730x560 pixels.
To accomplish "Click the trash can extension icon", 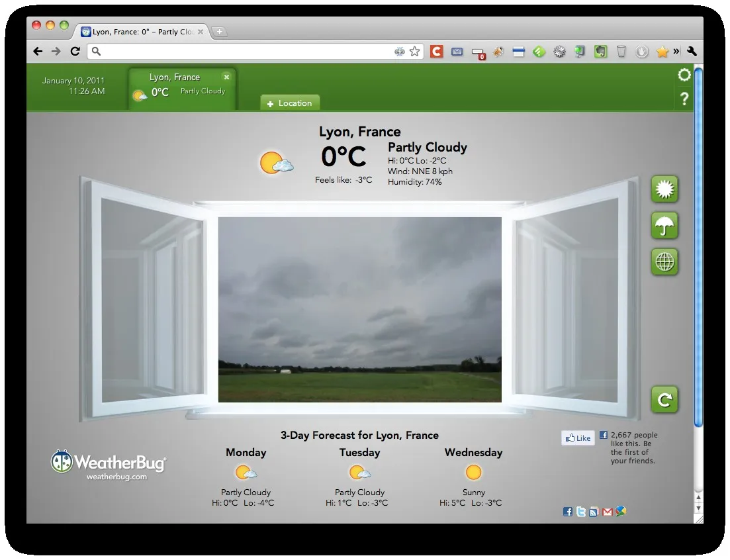I will [x=621, y=51].
